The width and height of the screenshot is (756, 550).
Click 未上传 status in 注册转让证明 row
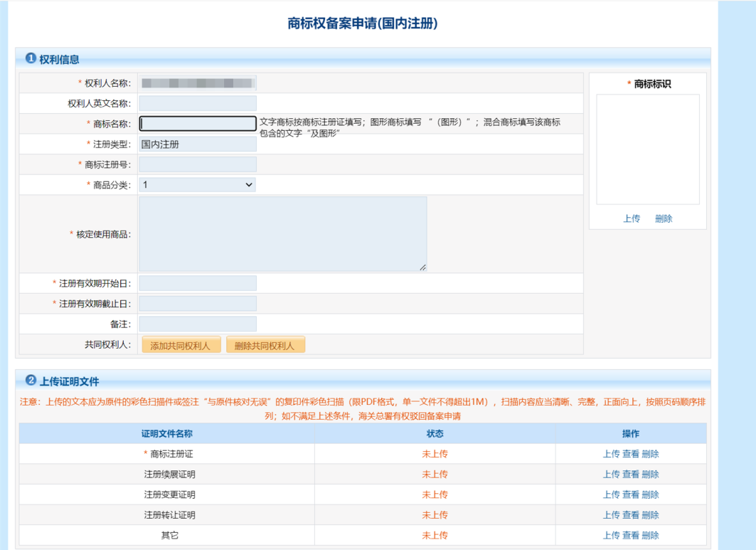[435, 515]
